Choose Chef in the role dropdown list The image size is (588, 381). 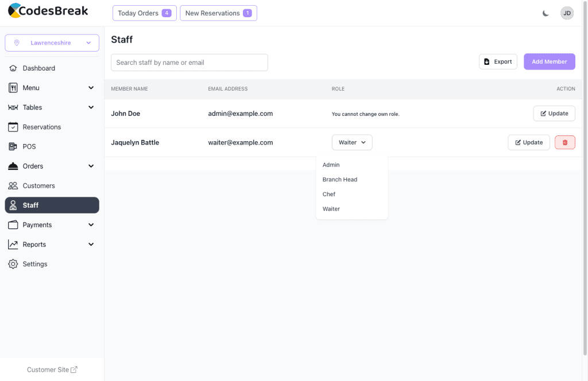pos(329,195)
